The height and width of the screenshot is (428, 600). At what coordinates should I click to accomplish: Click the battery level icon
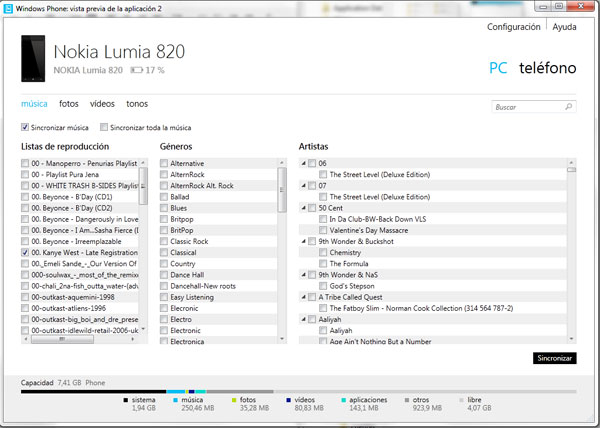[x=136, y=70]
